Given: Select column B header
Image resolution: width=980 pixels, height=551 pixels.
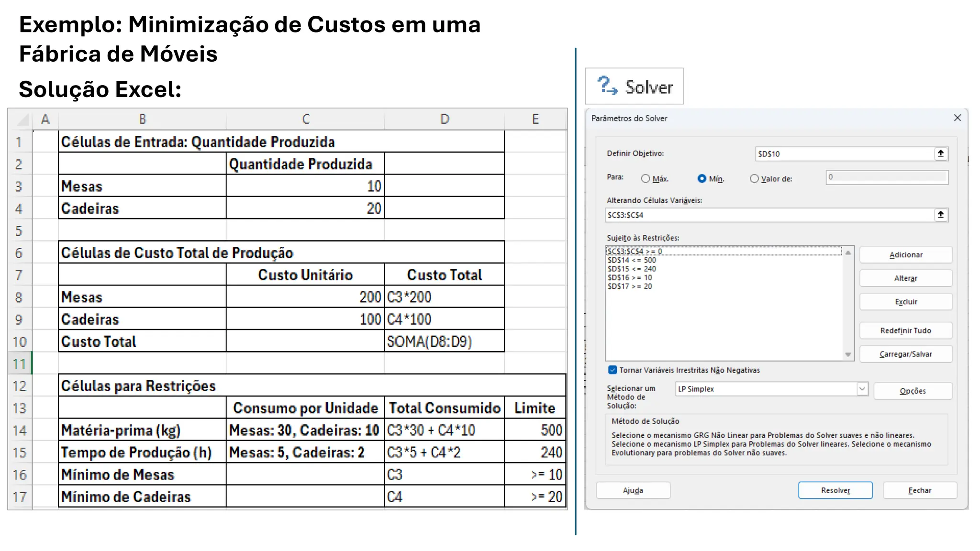Looking at the screenshot, I should 142,119.
